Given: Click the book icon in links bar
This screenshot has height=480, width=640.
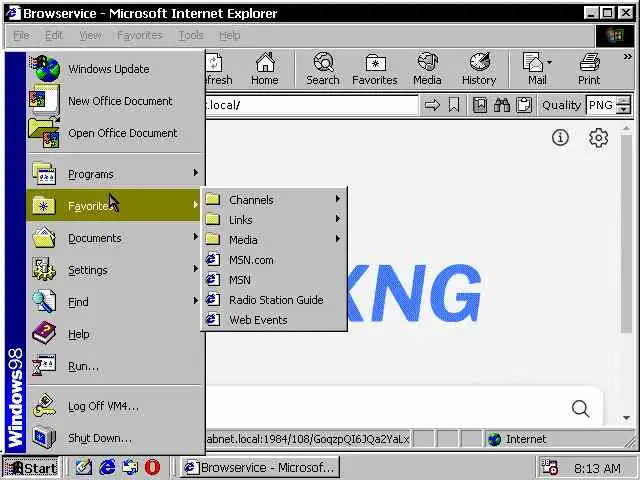Looking at the screenshot, I should click(x=480, y=105).
